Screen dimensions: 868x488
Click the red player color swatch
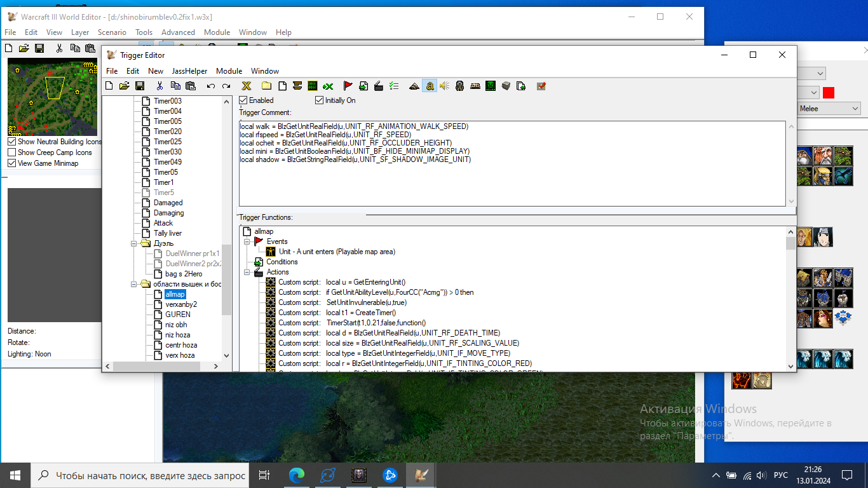click(x=829, y=93)
